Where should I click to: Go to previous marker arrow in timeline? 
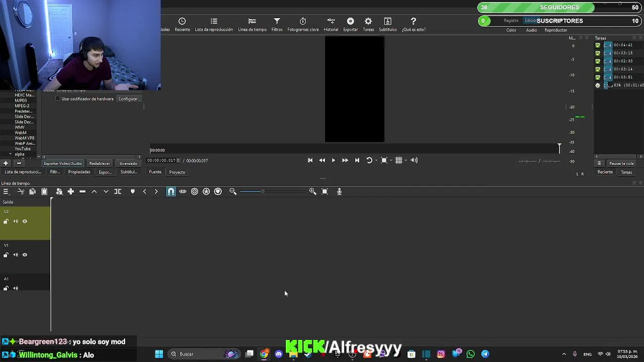click(x=144, y=192)
